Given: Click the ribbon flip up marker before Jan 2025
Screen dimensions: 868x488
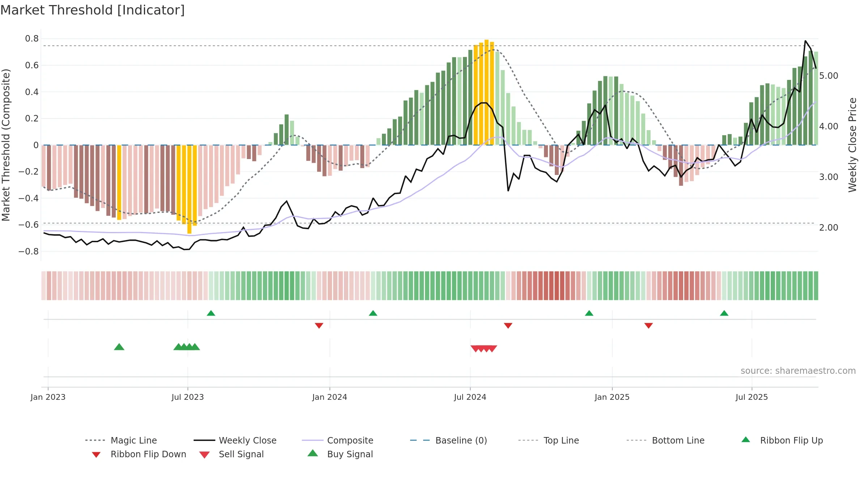Looking at the screenshot, I should click(x=589, y=313).
